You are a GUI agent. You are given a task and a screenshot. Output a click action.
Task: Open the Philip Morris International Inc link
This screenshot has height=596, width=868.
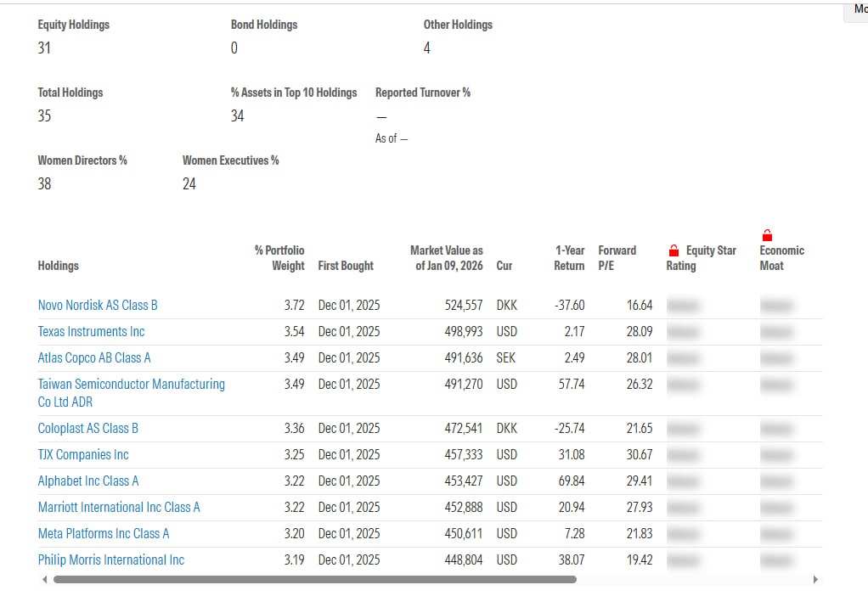pos(110,560)
